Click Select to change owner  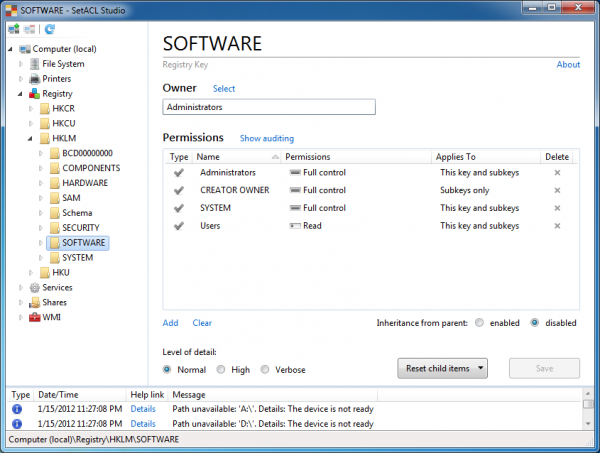click(x=224, y=89)
